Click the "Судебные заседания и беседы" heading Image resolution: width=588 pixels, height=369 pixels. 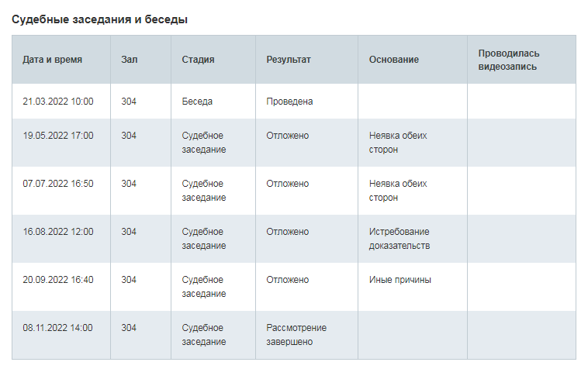click(99, 19)
